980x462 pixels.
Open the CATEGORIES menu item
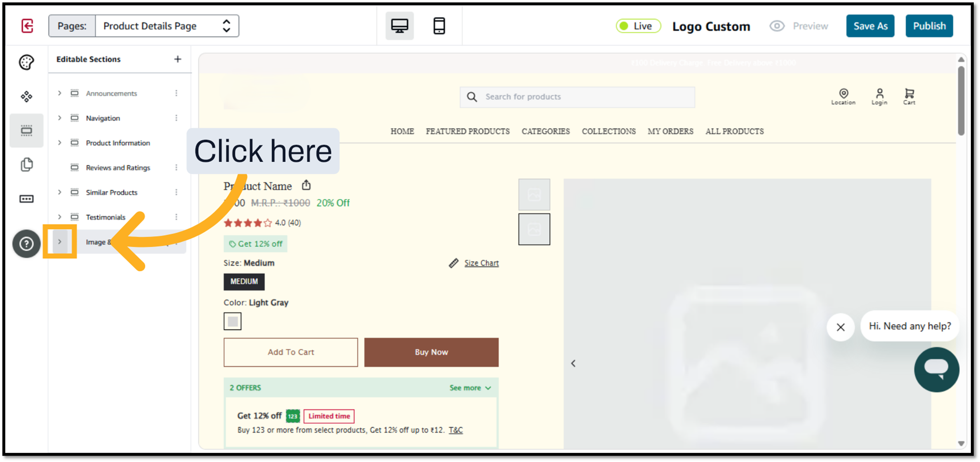point(546,131)
